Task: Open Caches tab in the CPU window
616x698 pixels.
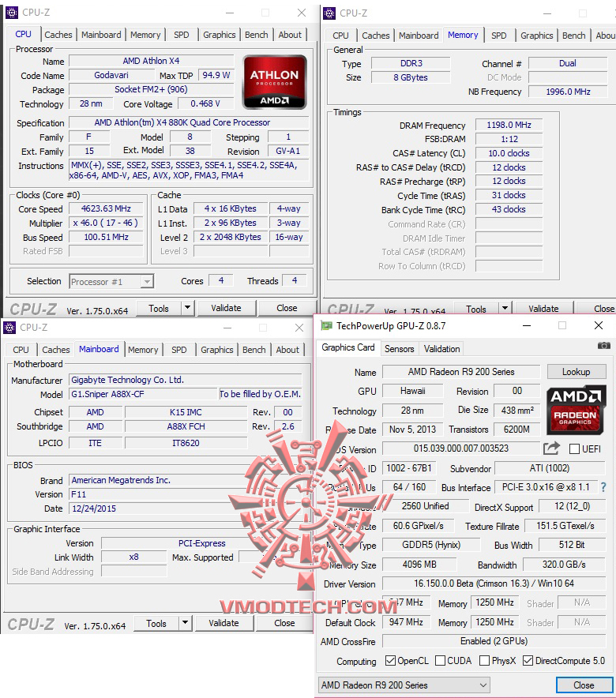Action: [x=58, y=35]
